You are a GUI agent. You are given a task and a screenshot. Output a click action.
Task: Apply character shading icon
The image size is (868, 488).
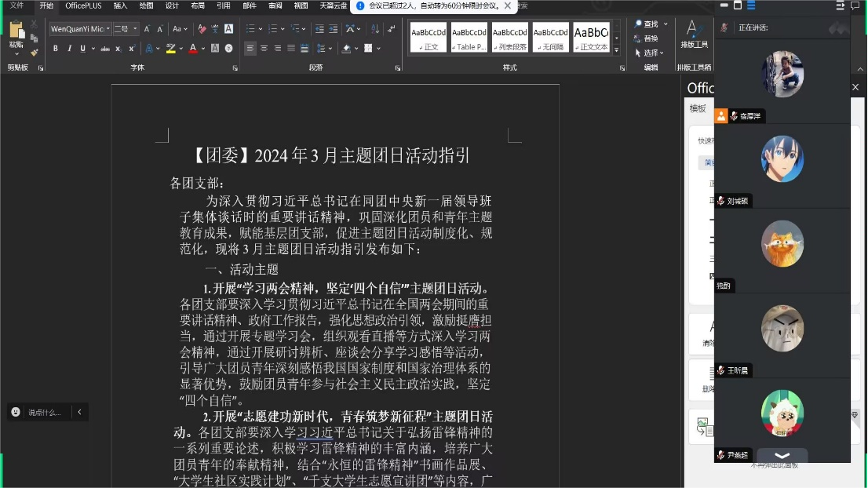coord(215,49)
